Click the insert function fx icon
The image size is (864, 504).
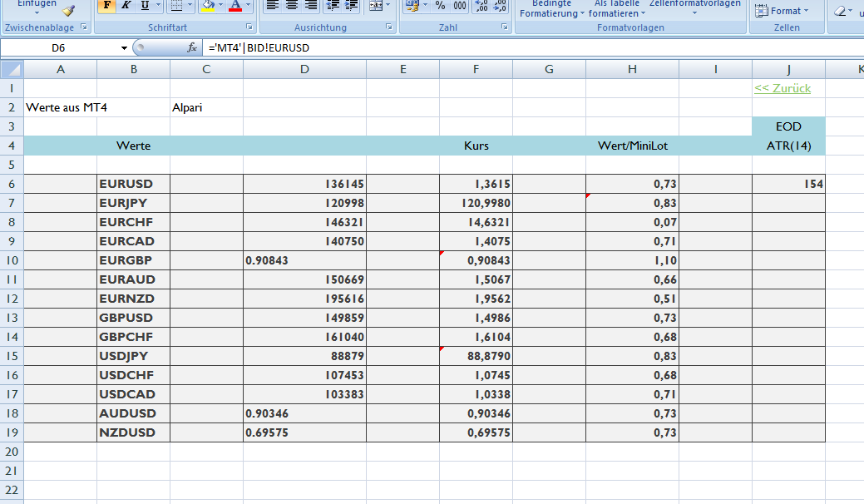(192, 48)
